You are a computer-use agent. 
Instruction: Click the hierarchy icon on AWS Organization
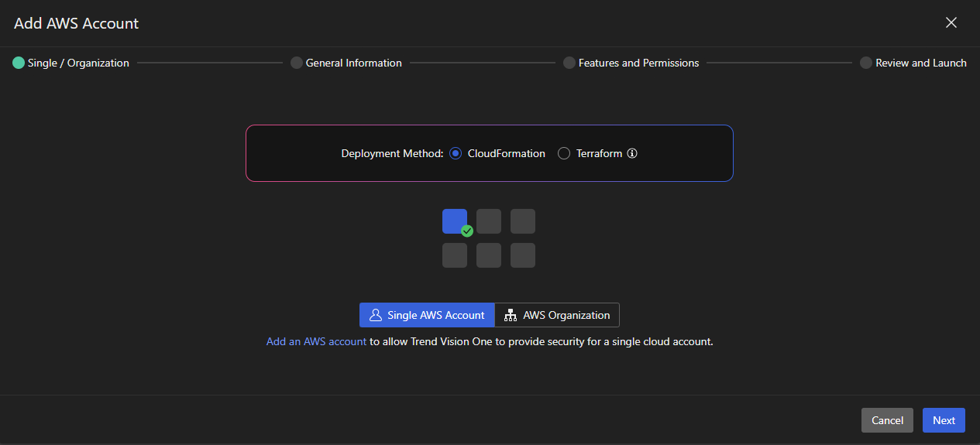[511, 315]
